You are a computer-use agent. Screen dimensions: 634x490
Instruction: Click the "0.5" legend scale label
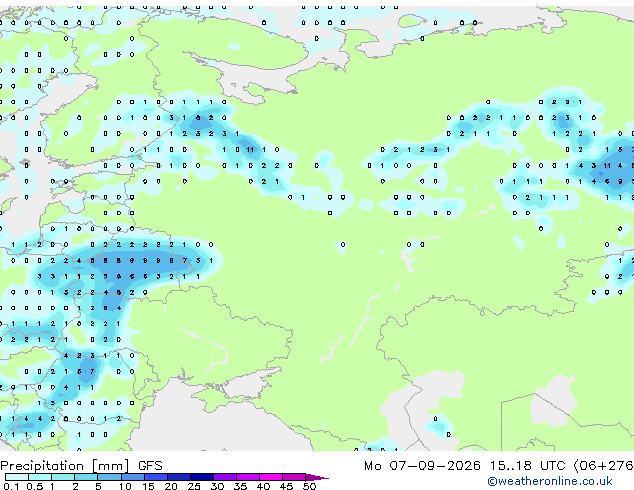click(x=35, y=486)
